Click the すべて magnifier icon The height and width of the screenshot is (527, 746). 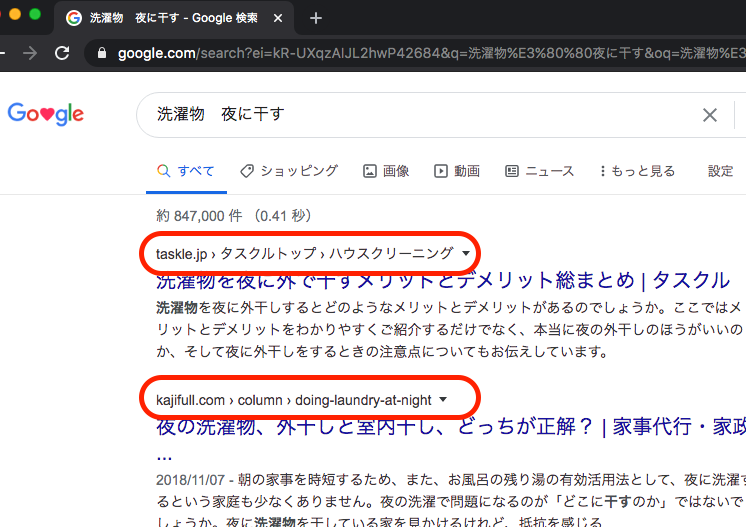163,171
